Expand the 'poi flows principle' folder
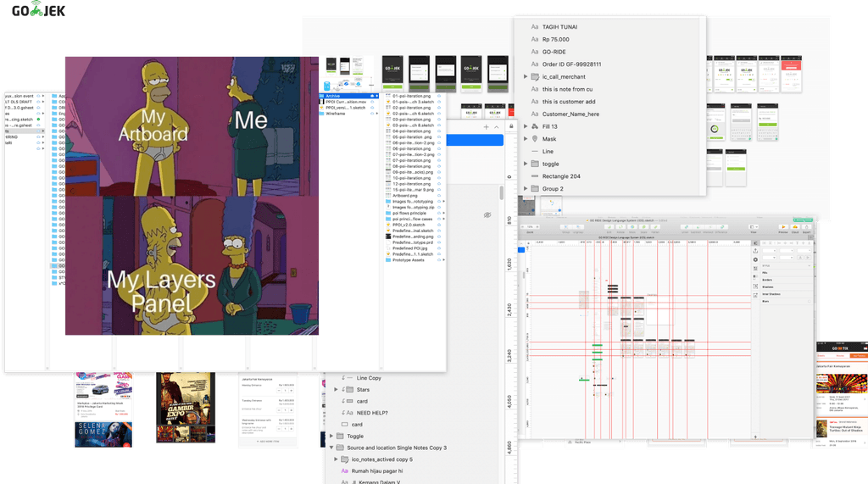This screenshot has height=484, width=868. click(444, 214)
